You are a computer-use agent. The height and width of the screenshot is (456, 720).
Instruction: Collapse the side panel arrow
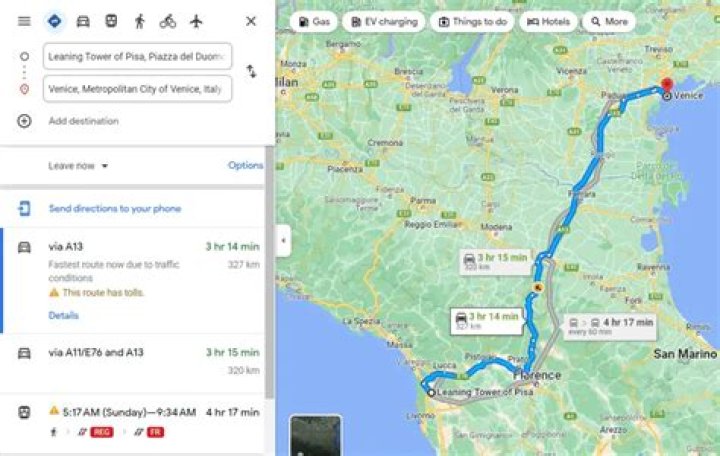pyautogui.click(x=283, y=240)
